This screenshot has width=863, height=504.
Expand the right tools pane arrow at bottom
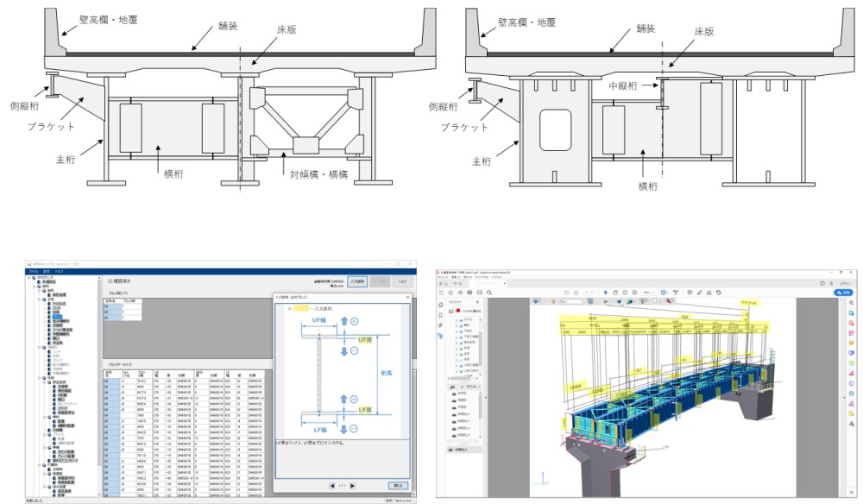coord(852,492)
